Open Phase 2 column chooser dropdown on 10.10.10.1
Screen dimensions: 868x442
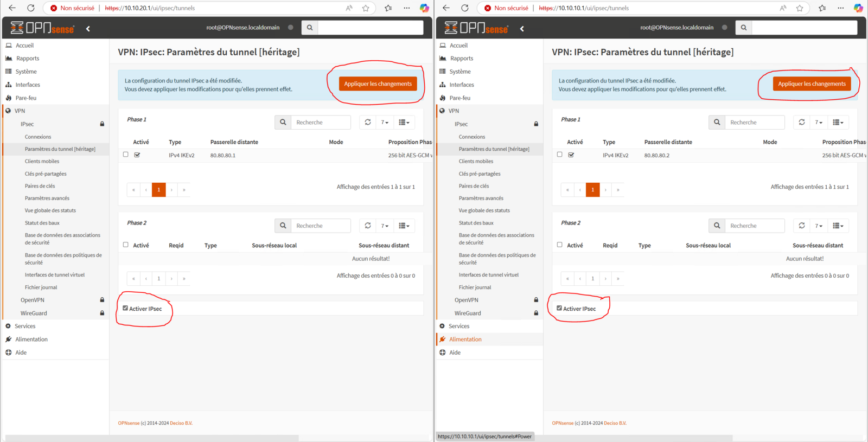(x=838, y=226)
